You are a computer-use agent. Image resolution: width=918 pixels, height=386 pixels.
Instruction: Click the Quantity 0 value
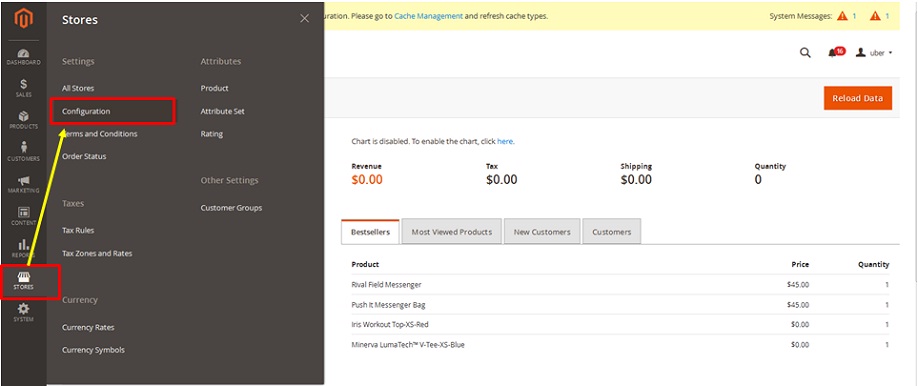click(x=758, y=180)
